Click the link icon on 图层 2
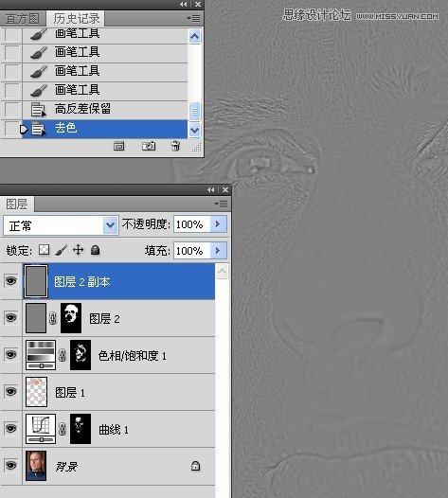 pos(53,318)
